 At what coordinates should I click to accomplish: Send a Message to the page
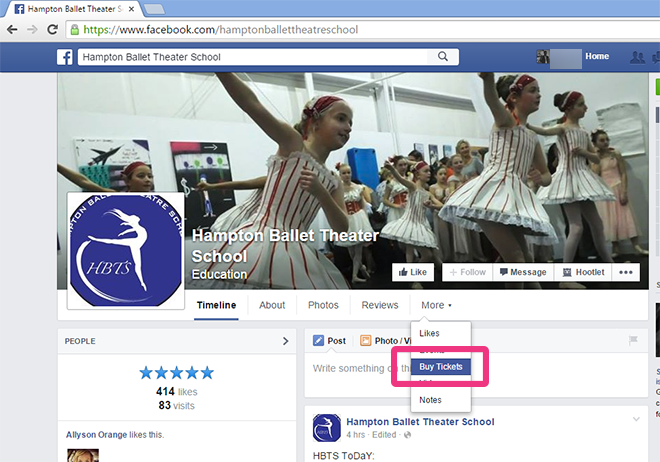523,272
